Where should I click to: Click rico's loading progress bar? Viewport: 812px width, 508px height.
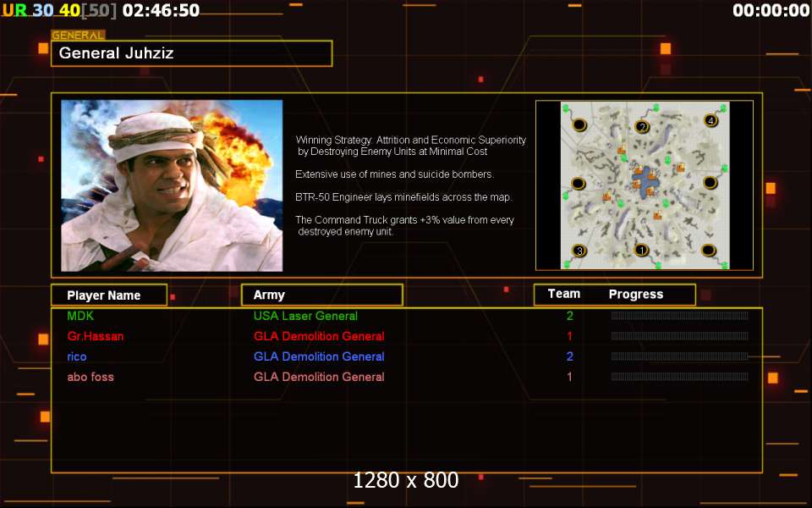(x=679, y=356)
